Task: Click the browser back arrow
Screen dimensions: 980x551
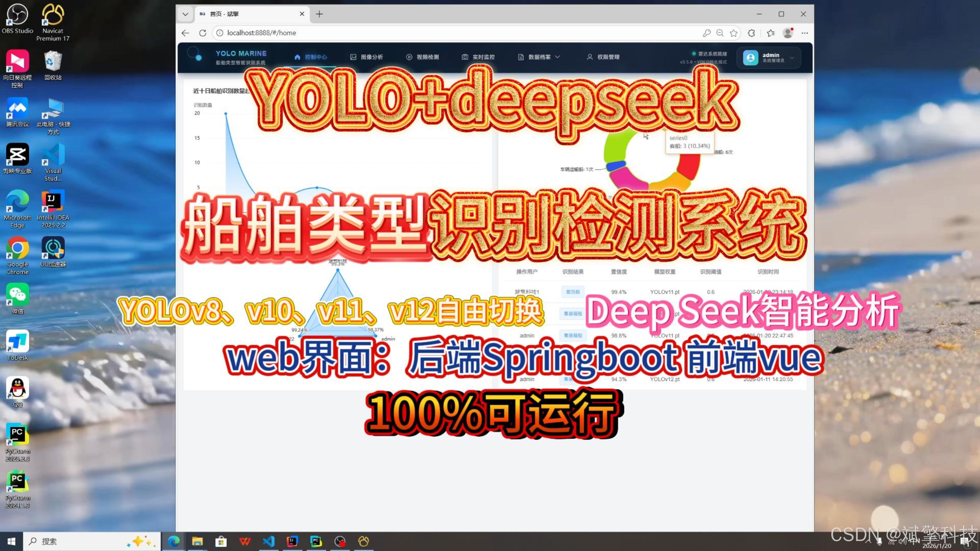Action: pyautogui.click(x=185, y=33)
